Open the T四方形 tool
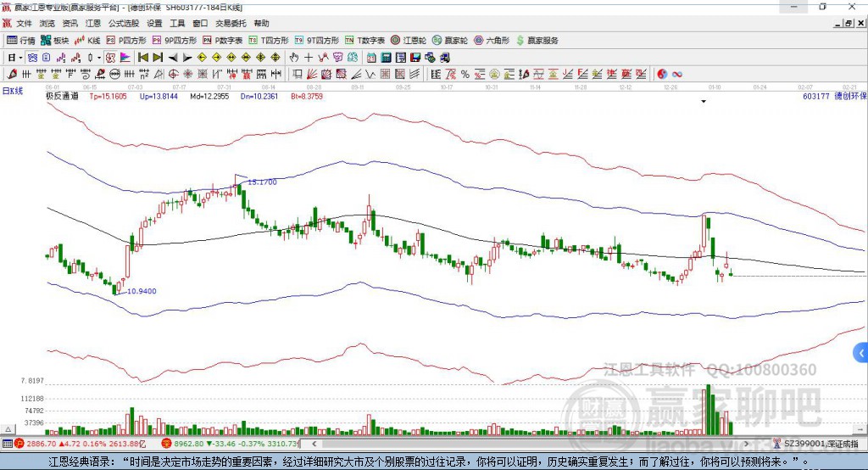 pos(269,41)
